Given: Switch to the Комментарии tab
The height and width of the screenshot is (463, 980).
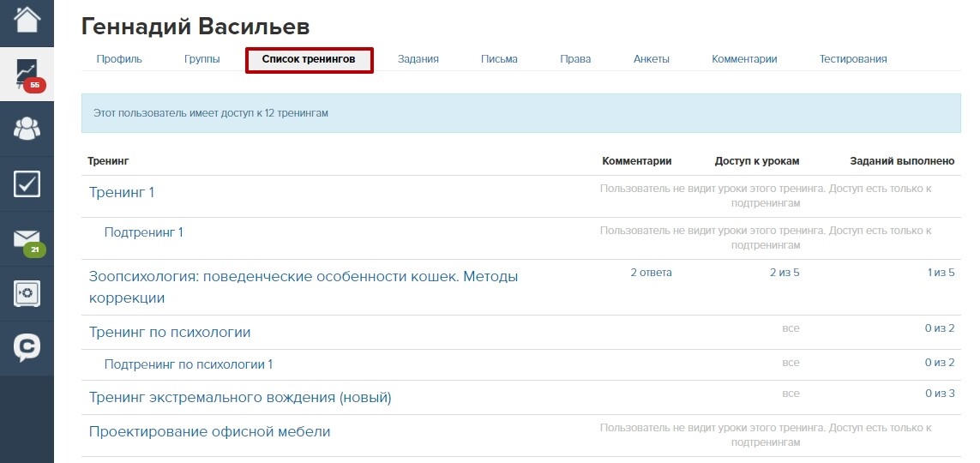Looking at the screenshot, I should point(744,59).
